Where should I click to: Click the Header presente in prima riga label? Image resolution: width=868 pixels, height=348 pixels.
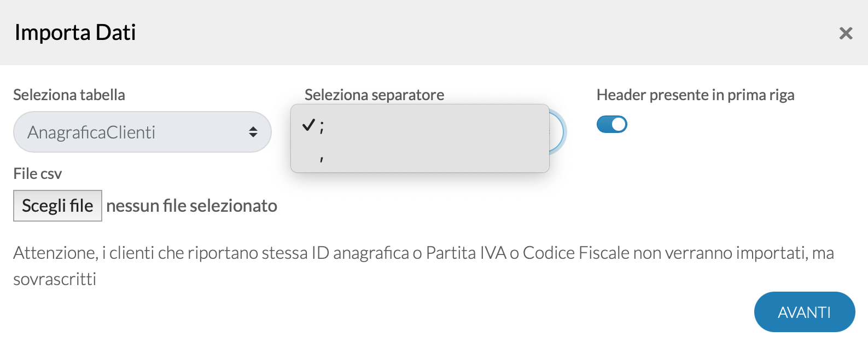coord(695,95)
